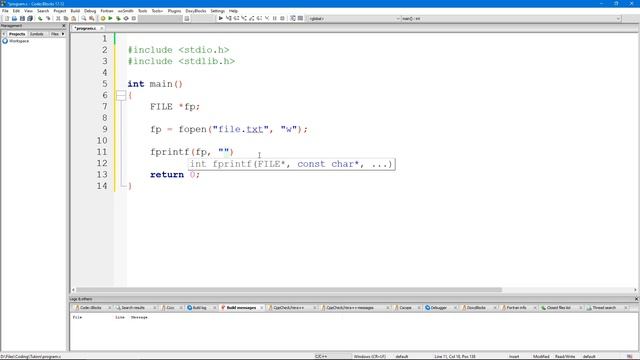Click the Build gear icon
The height and width of the screenshot is (360, 640).
tap(102, 18)
